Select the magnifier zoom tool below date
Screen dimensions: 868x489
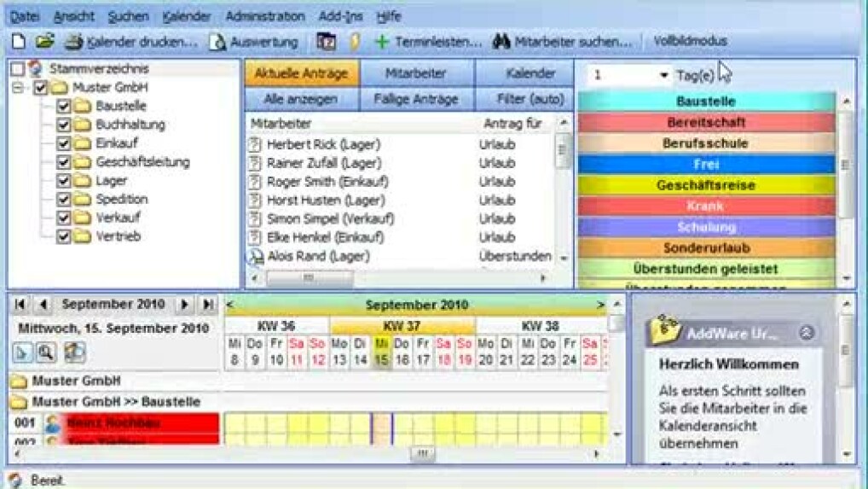coord(45,352)
